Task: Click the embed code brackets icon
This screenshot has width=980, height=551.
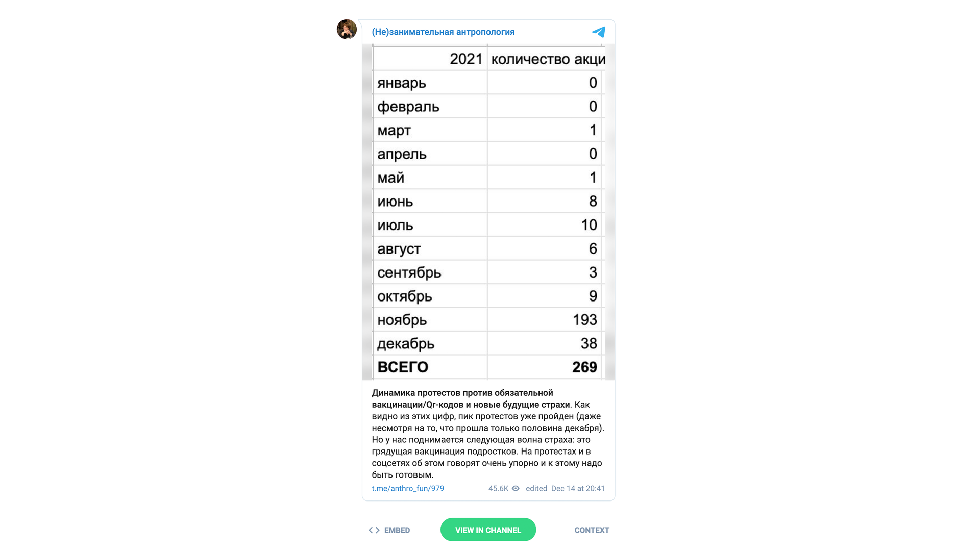Action: pos(374,530)
